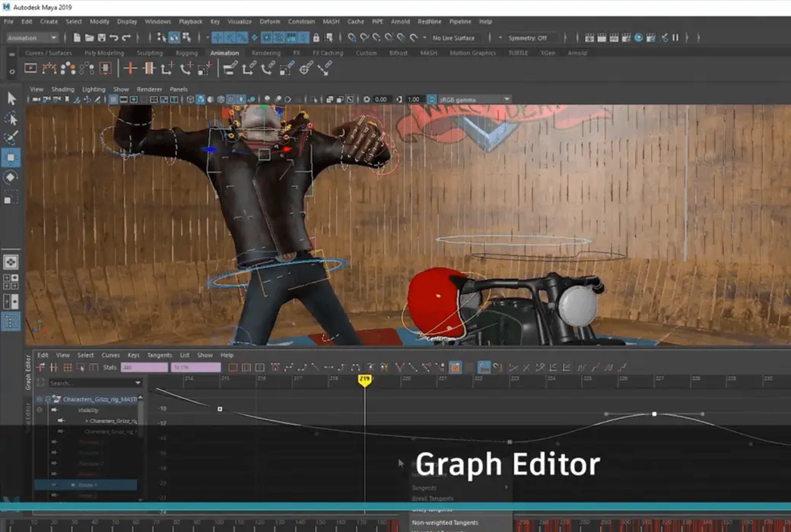Open the viewport Renderer menu
Image resolution: width=791 pixels, height=532 pixels.
(x=149, y=89)
